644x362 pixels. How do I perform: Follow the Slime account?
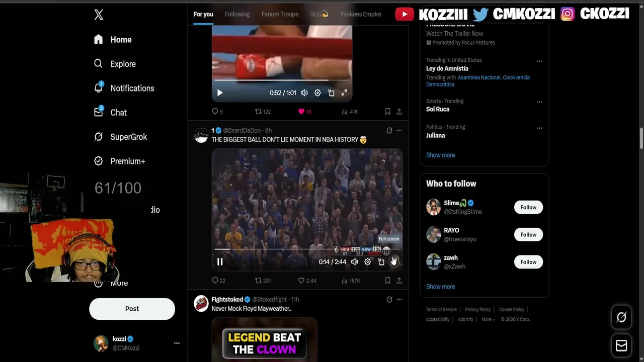(x=528, y=207)
